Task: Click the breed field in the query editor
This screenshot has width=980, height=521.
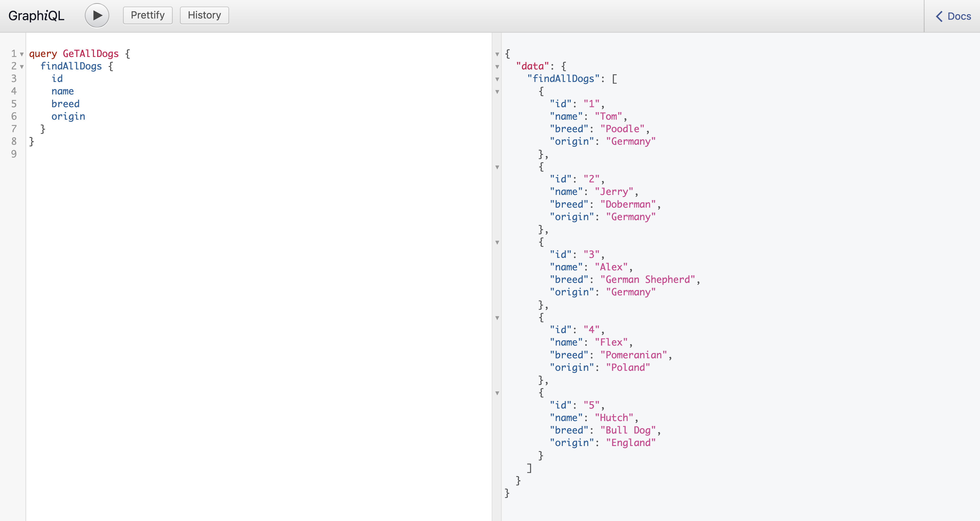Action: coord(65,104)
